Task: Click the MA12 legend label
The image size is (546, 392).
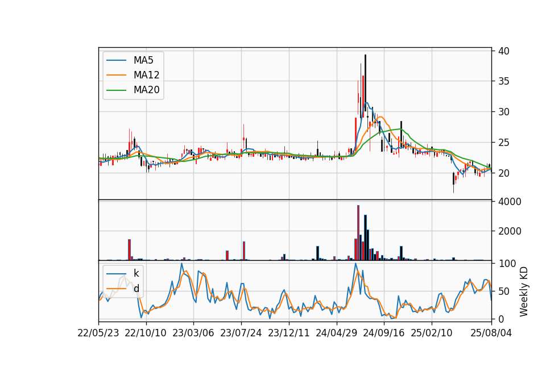Action: (x=146, y=75)
